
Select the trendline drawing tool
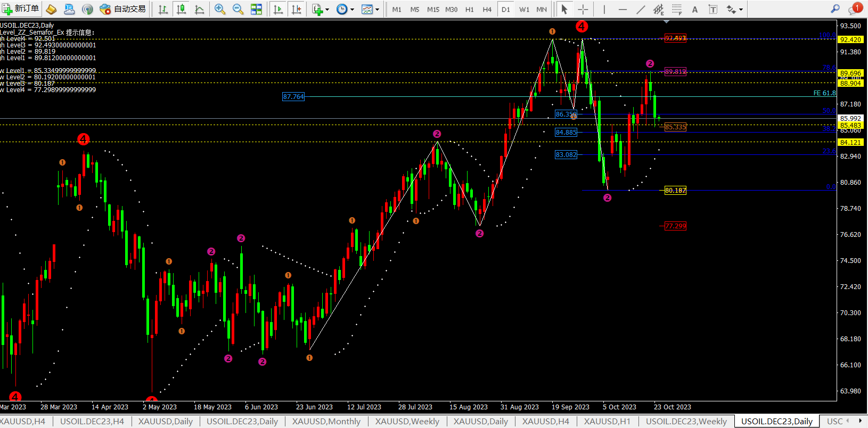[641, 9]
